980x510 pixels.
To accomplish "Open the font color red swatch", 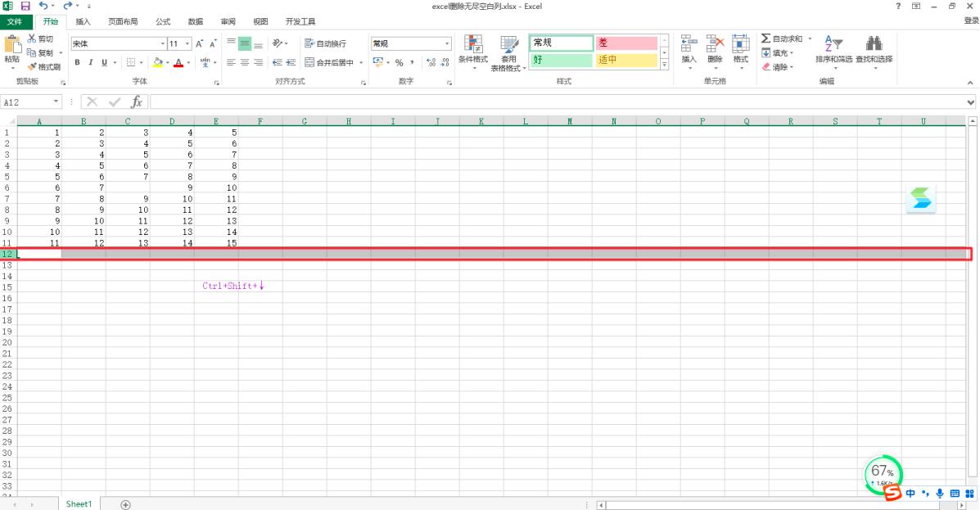I will (179, 63).
